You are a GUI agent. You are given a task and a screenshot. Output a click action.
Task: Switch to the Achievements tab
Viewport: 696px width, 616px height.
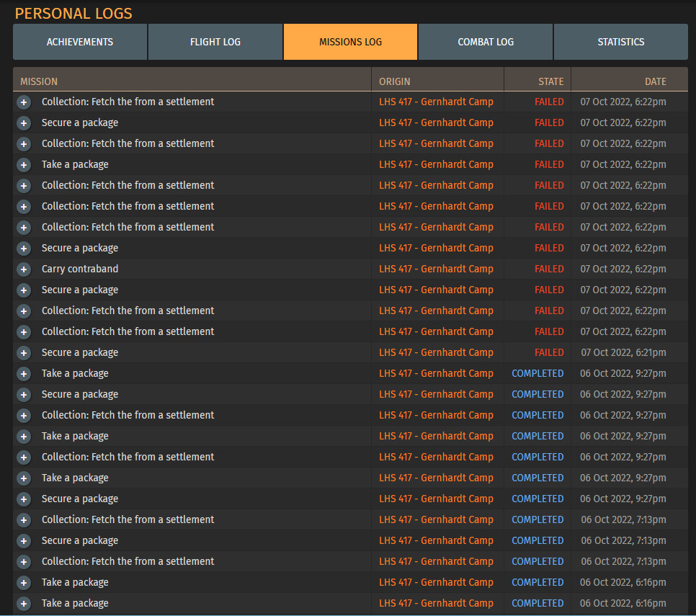coord(80,42)
